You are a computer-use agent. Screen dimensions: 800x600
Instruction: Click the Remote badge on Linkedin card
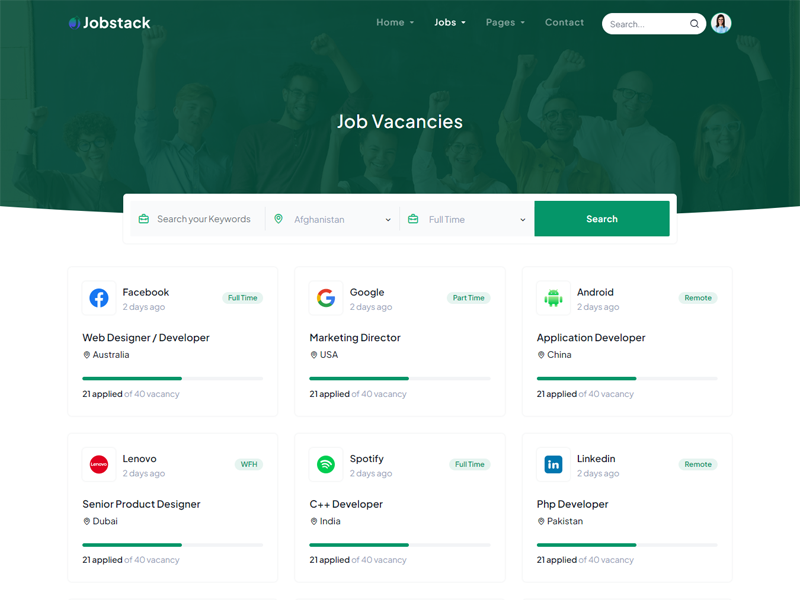click(x=698, y=464)
